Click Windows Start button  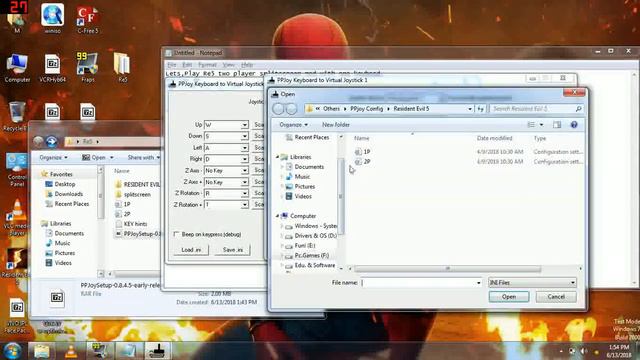pos(12,351)
